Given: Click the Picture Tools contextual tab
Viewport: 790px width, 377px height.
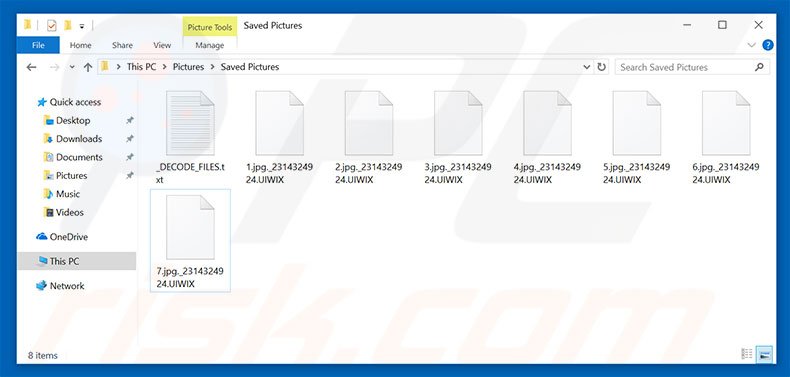Looking at the screenshot, I should [210, 27].
